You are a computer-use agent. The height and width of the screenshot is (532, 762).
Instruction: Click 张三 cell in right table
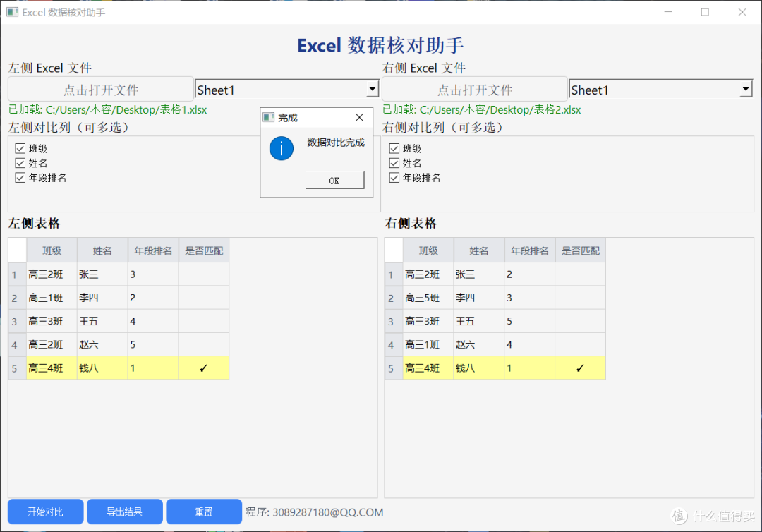click(478, 274)
